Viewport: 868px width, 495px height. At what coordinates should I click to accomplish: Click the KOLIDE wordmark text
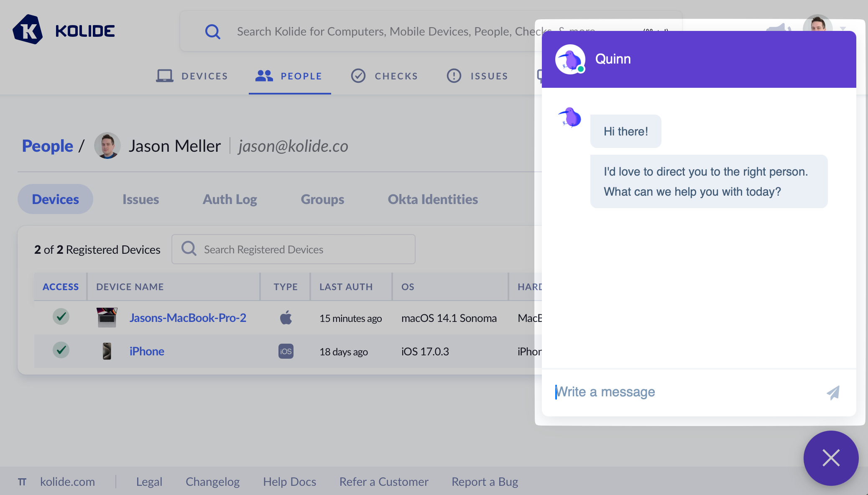click(85, 31)
